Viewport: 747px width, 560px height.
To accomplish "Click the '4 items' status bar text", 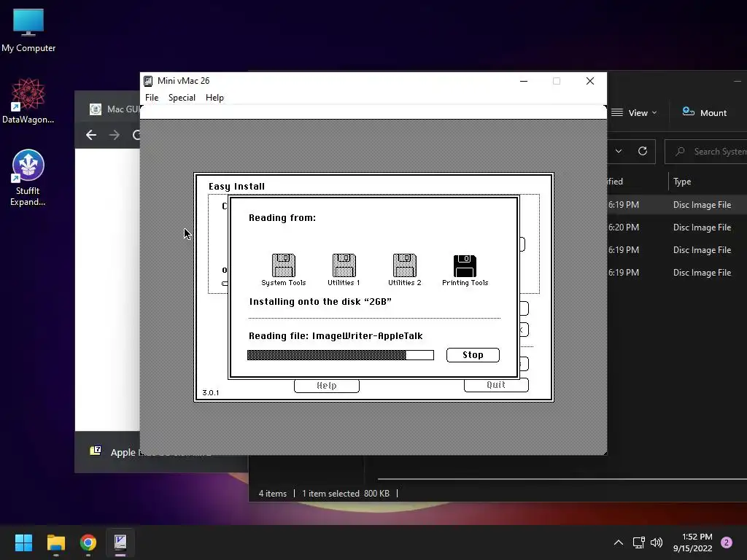I will (x=273, y=494).
